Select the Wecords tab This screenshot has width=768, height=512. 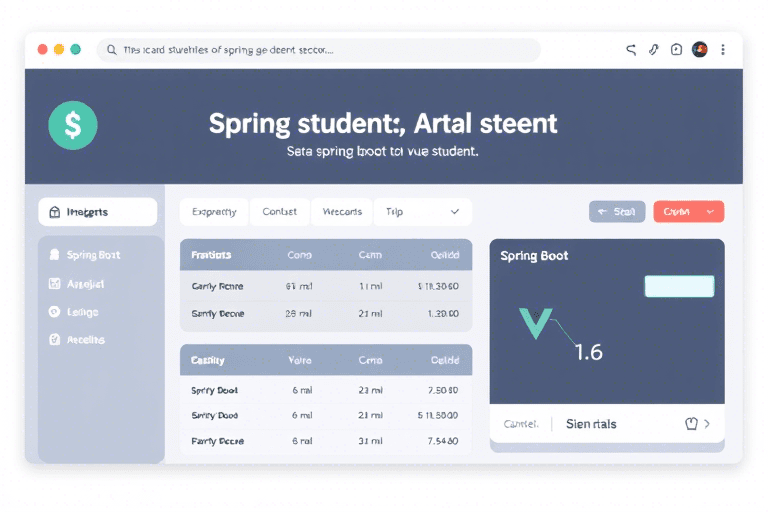tap(341, 212)
